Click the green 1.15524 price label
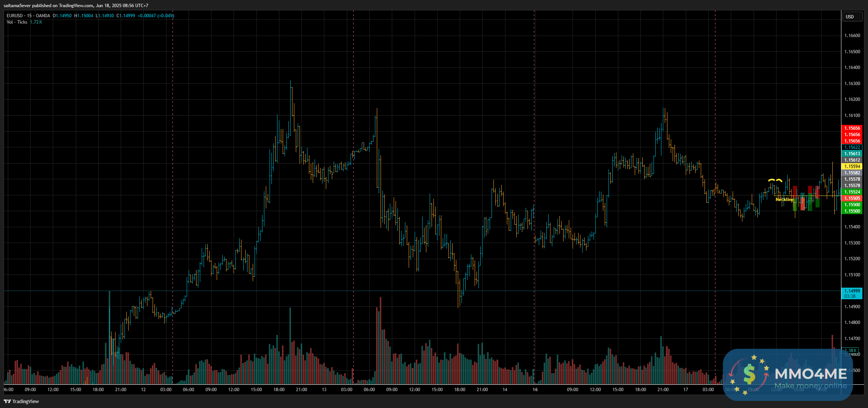Viewport: 868px width, 408px height. coord(852,192)
